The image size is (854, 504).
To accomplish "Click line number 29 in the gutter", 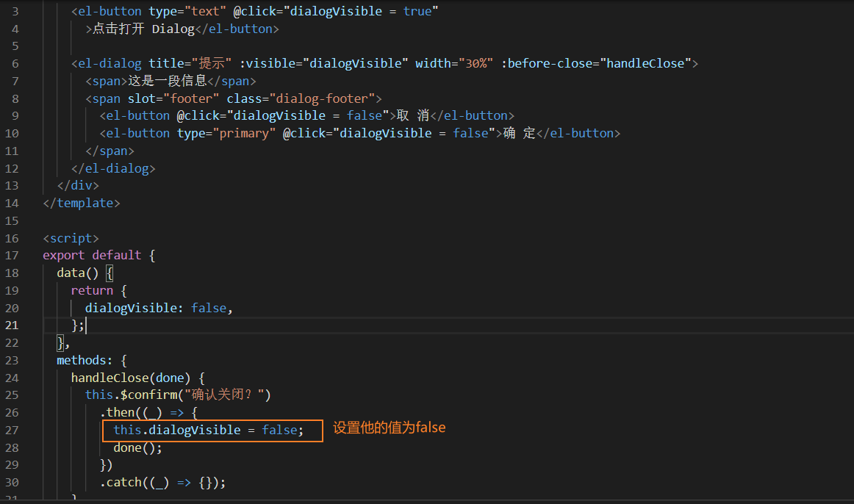I will (12, 465).
